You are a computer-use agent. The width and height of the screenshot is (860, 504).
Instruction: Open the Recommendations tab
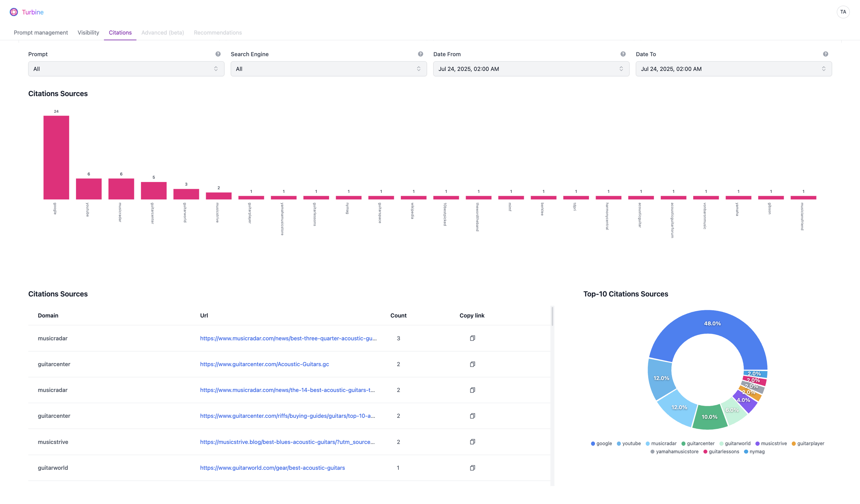click(x=218, y=32)
